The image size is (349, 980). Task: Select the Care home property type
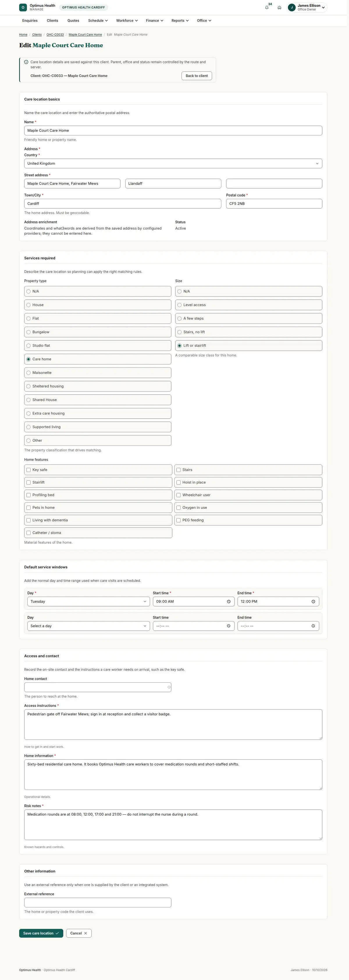point(97,359)
